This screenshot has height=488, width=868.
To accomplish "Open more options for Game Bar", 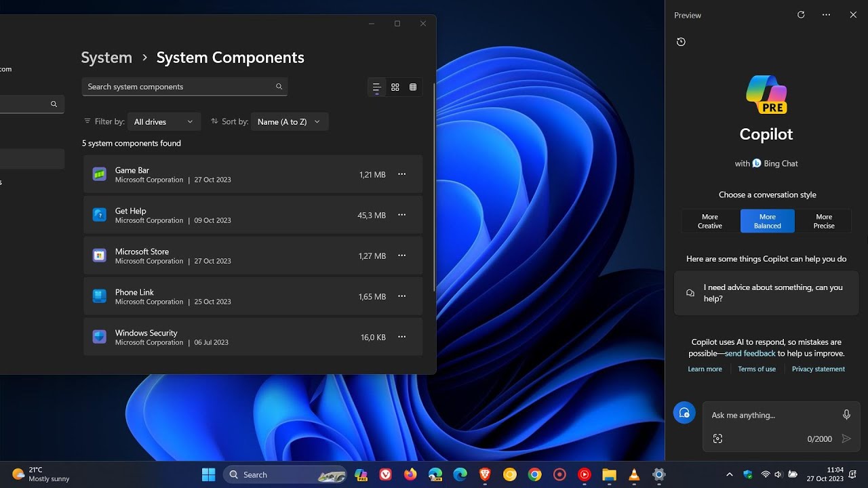I will click(401, 174).
